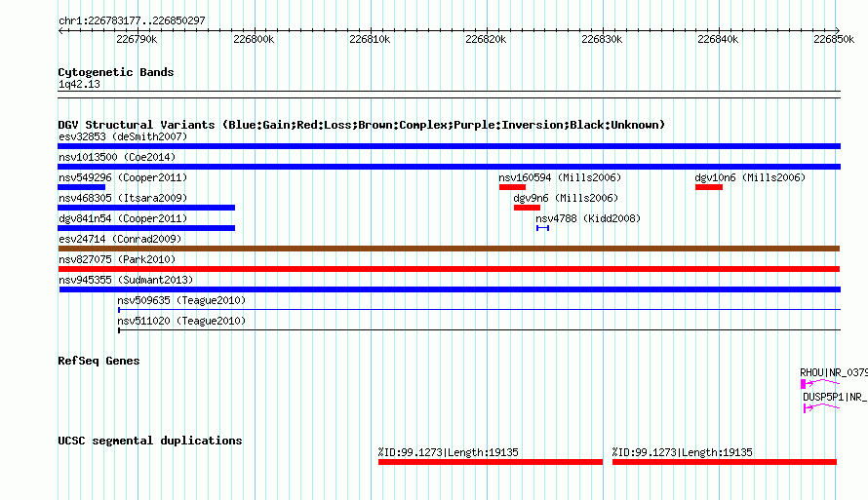Click the nsv549296 (Cooper2011) short blue bar

coord(81,187)
